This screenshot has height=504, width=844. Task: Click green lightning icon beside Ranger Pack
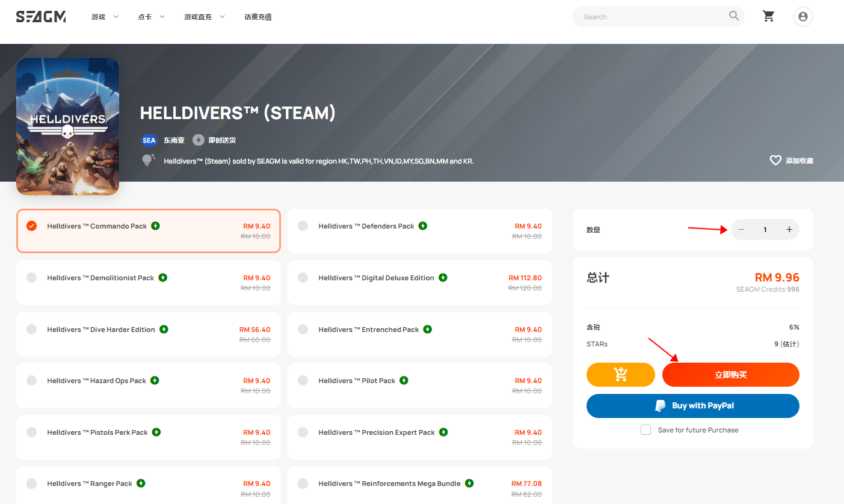click(141, 484)
